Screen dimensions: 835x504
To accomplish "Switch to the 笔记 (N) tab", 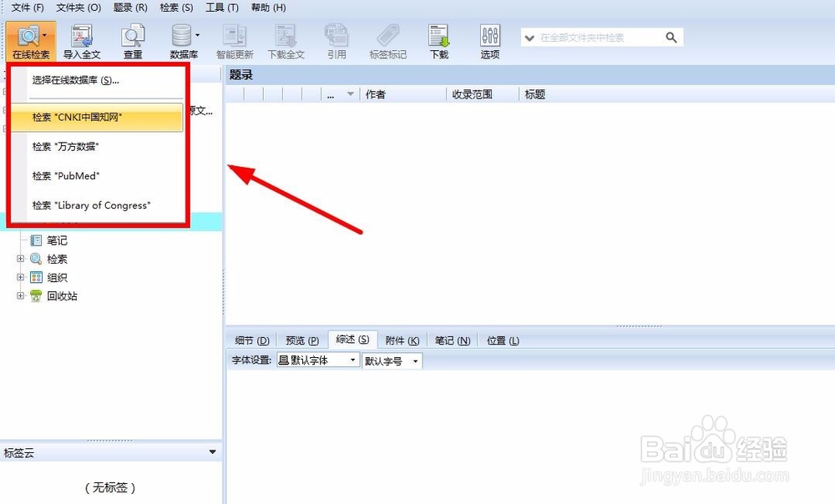I will pyautogui.click(x=453, y=340).
